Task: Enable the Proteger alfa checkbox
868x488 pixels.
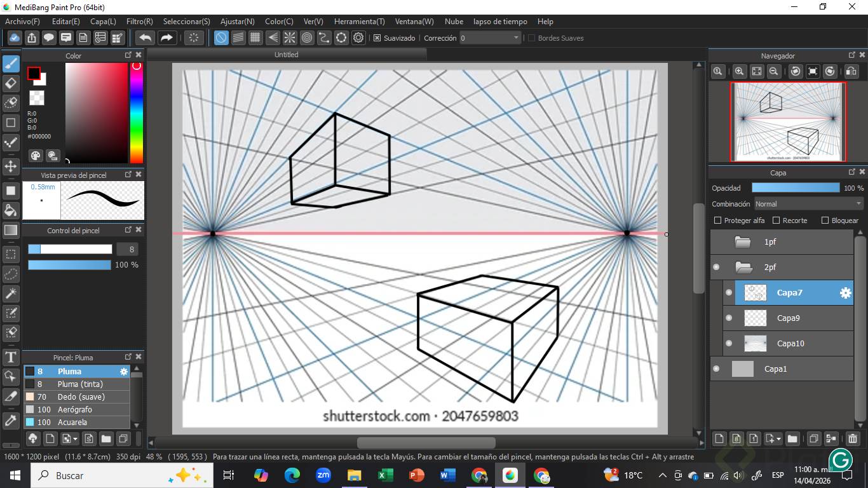Action: pos(718,220)
